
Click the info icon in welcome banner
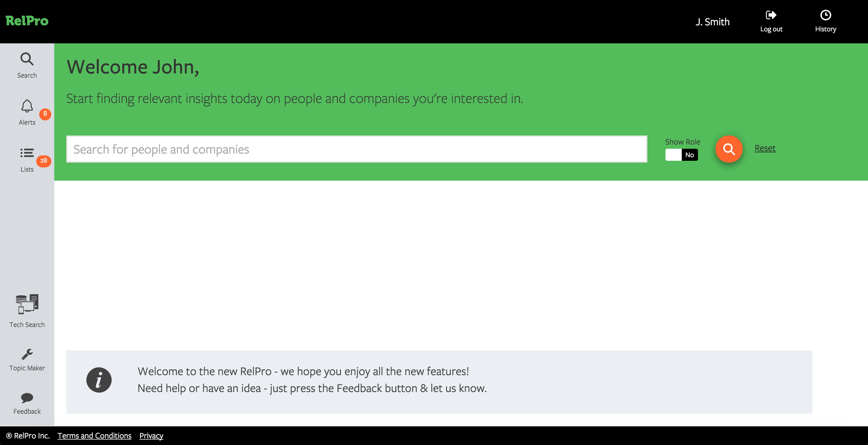tap(99, 380)
